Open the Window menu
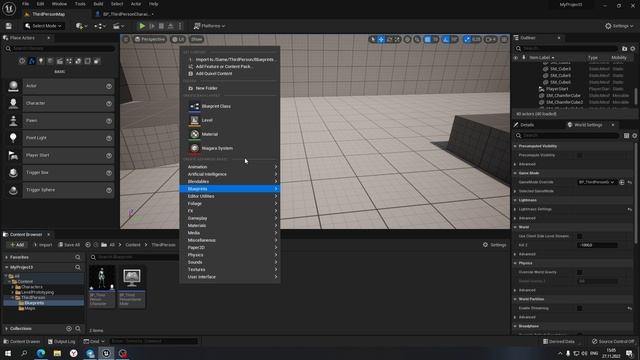Viewport: 640px width, 360px height. point(59,4)
